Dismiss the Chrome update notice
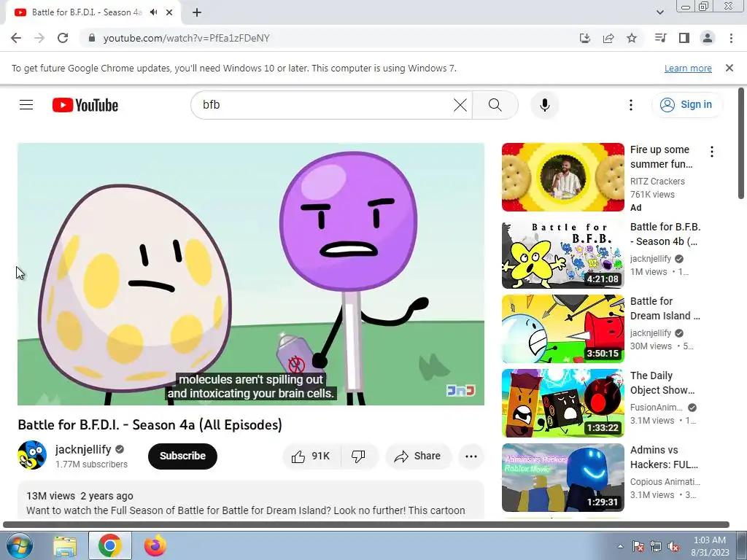The width and height of the screenshot is (747, 560). click(x=729, y=68)
